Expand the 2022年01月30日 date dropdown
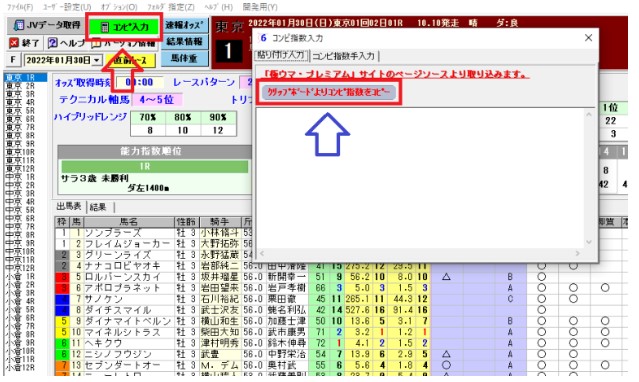Viewport: 639px width, 382px height. coord(97,60)
